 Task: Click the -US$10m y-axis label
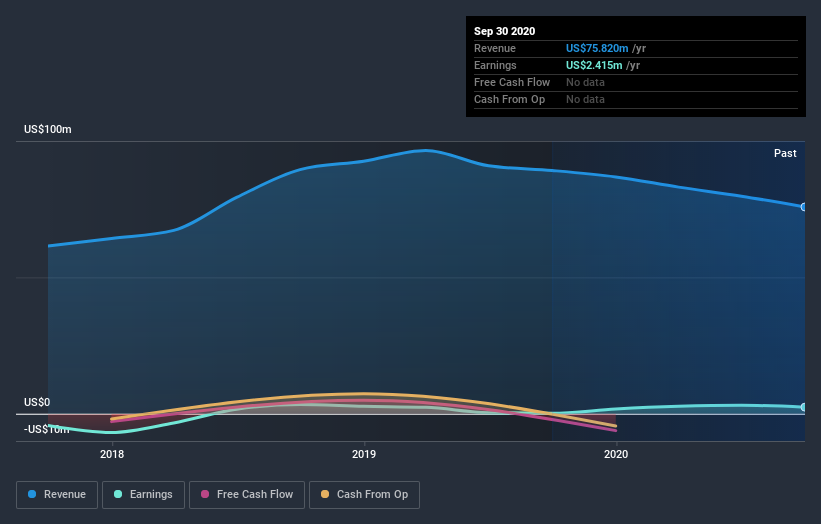47,429
